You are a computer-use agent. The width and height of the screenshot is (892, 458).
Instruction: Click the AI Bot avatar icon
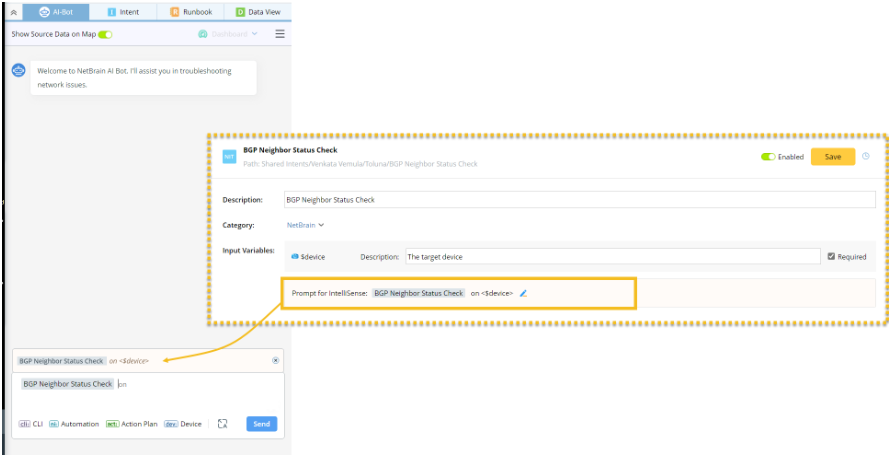[19, 71]
